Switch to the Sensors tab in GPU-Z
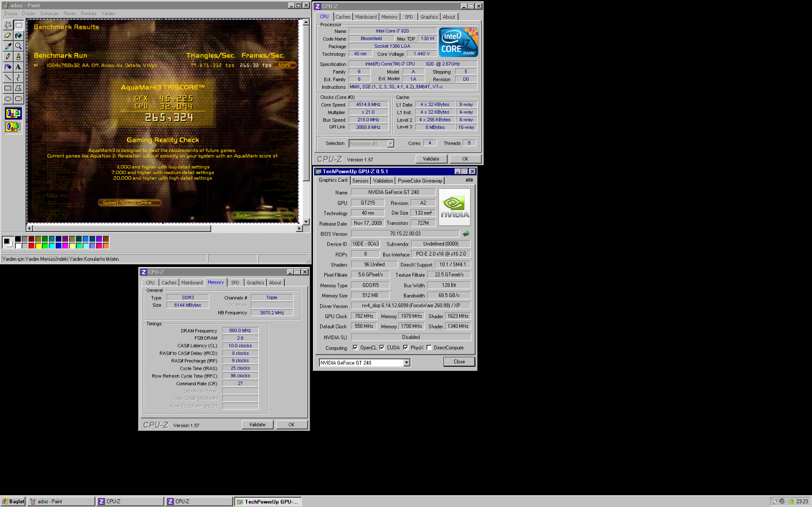 (360, 181)
